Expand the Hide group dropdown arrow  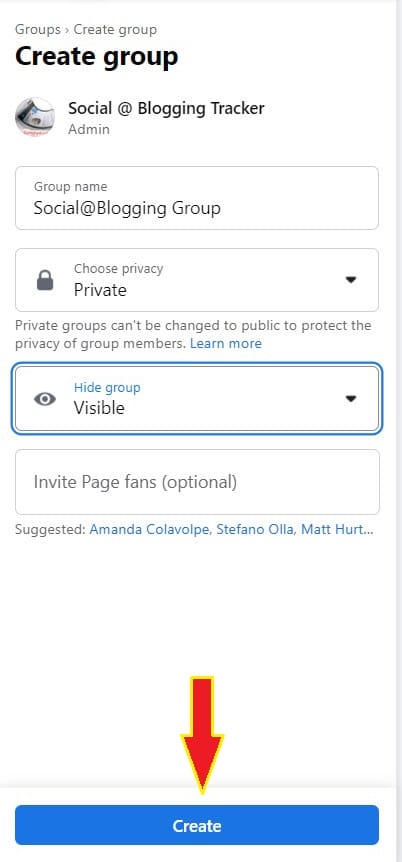(351, 399)
